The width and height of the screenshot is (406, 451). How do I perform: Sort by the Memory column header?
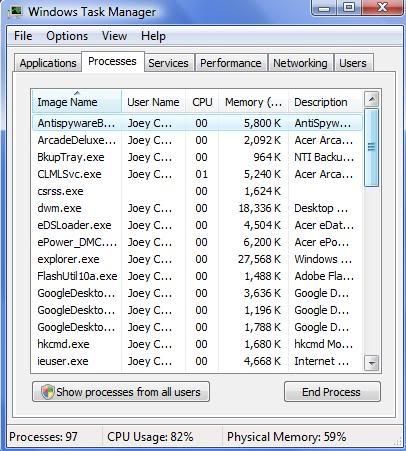[x=253, y=102]
